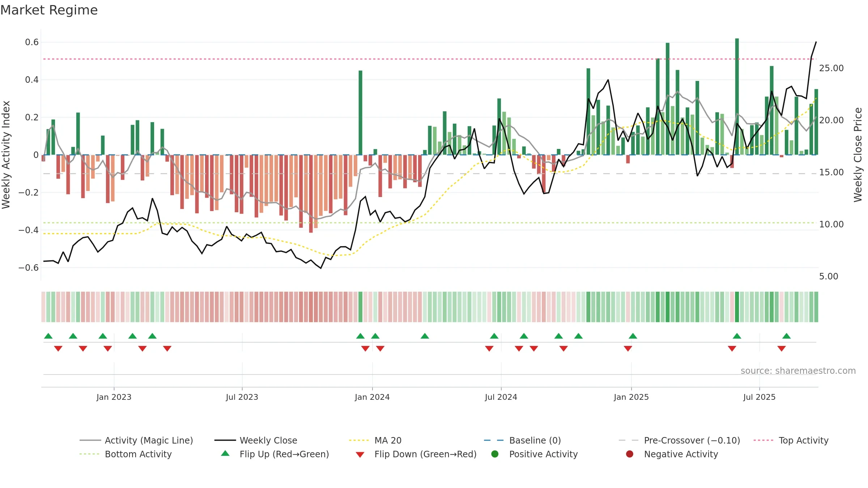Screen dimensions: 868x488
Task: Toggle MA 20 legend entry
Action: click(x=375, y=440)
